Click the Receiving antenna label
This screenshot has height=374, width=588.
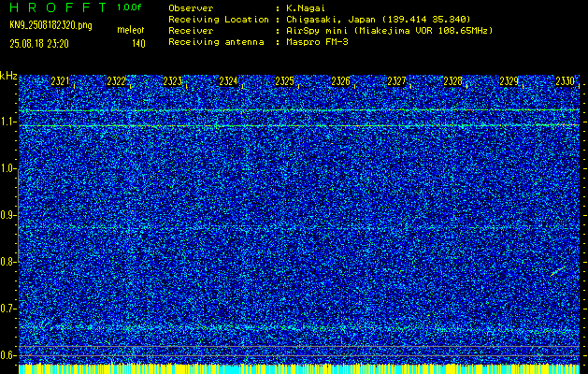pos(216,42)
